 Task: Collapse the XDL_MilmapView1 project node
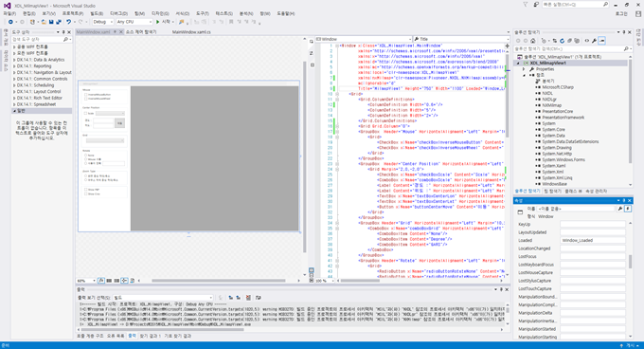(x=518, y=63)
